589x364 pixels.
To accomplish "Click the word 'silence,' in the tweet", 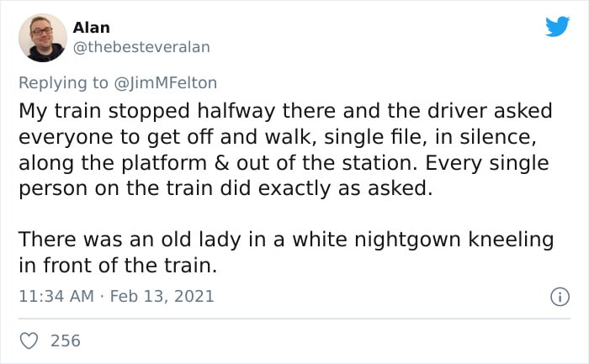I will [498, 137].
